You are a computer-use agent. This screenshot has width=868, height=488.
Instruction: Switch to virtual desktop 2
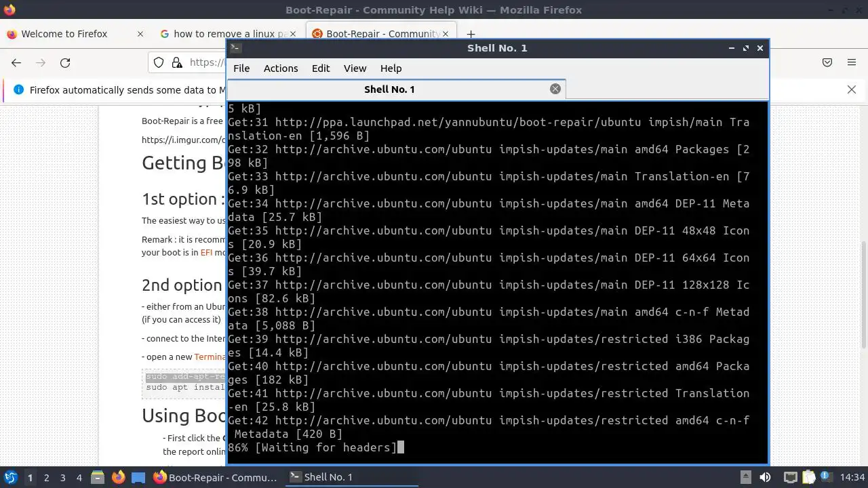46,477
